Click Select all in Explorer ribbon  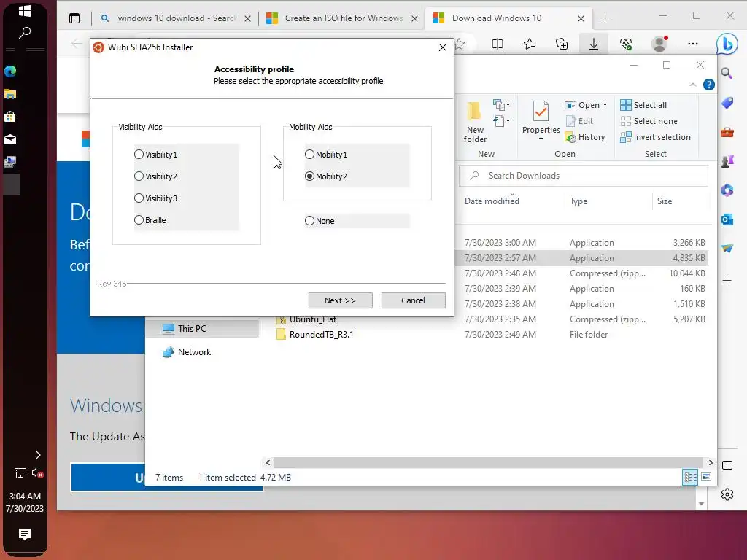tap(643, 105)
